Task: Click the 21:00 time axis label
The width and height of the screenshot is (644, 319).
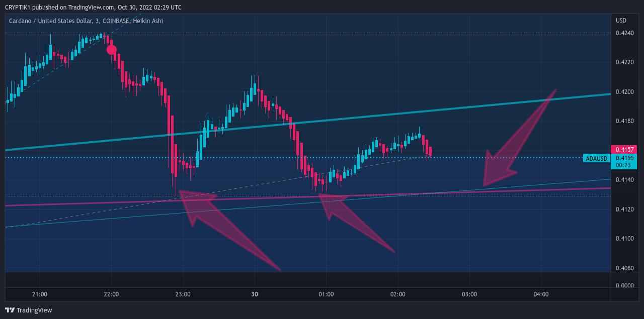Action: click(39, 294)
